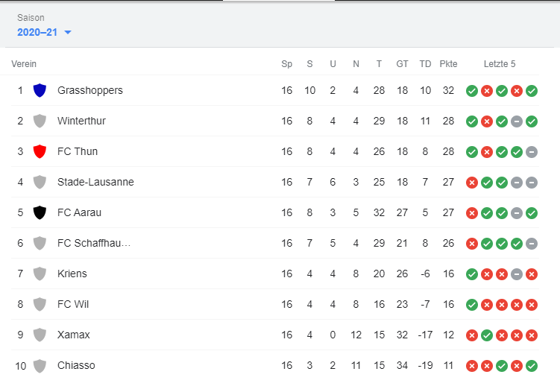Click the Xamax club name
The height and width of the screenshot is (392, 560).
[x=74, y=335]
